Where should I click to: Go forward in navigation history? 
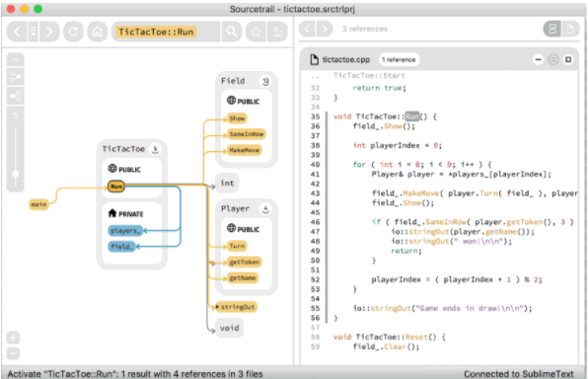(x=49, y=32)
